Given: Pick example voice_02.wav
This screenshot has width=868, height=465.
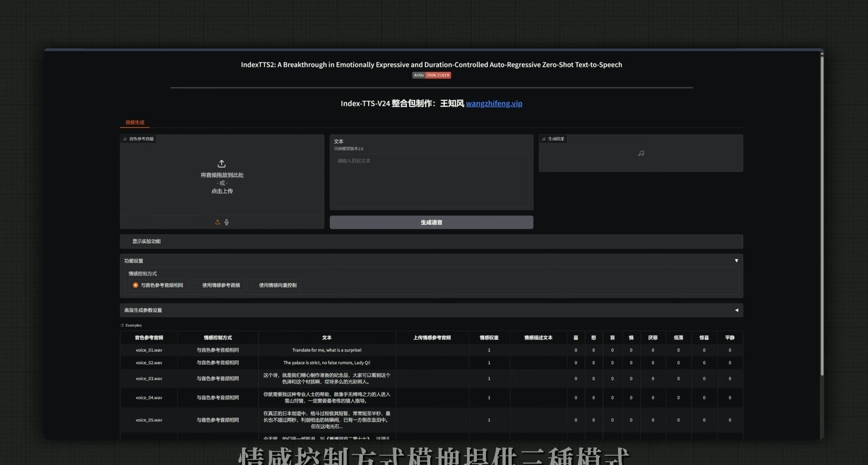Looking at the screenshot, I should tap(149, 363).
